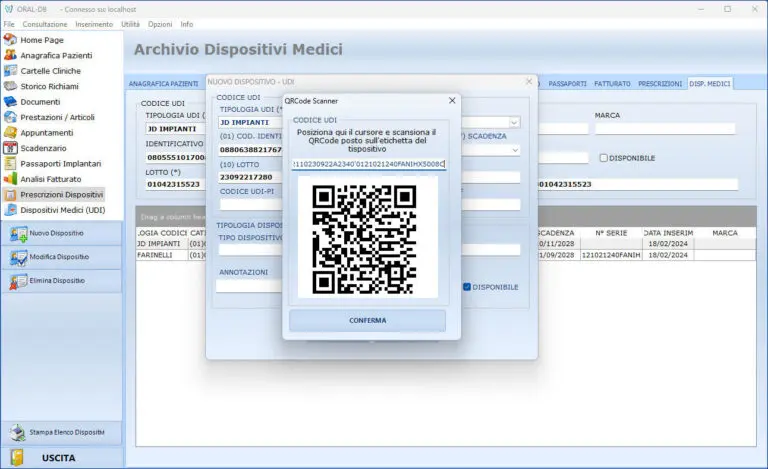Viewport: 768px width, 469px height.
Task: Click the USCITA door icon
Action: (17, 458)
